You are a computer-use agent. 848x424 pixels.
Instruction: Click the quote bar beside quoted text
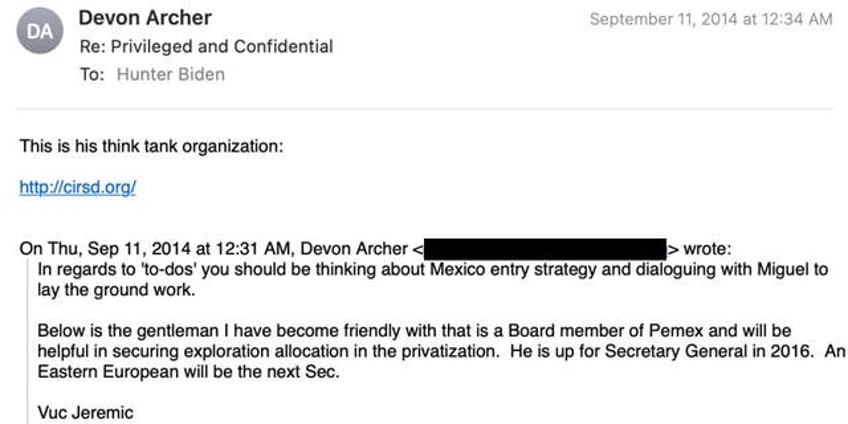click(29, 342)
